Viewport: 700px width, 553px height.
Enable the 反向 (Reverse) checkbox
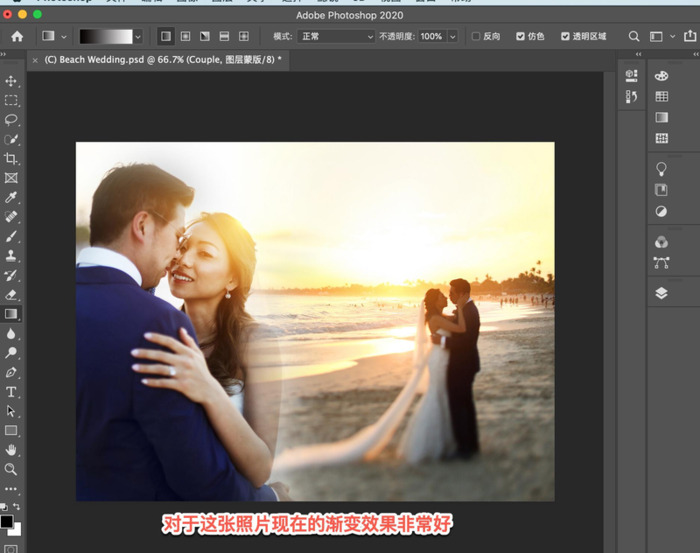pos(476,36)
